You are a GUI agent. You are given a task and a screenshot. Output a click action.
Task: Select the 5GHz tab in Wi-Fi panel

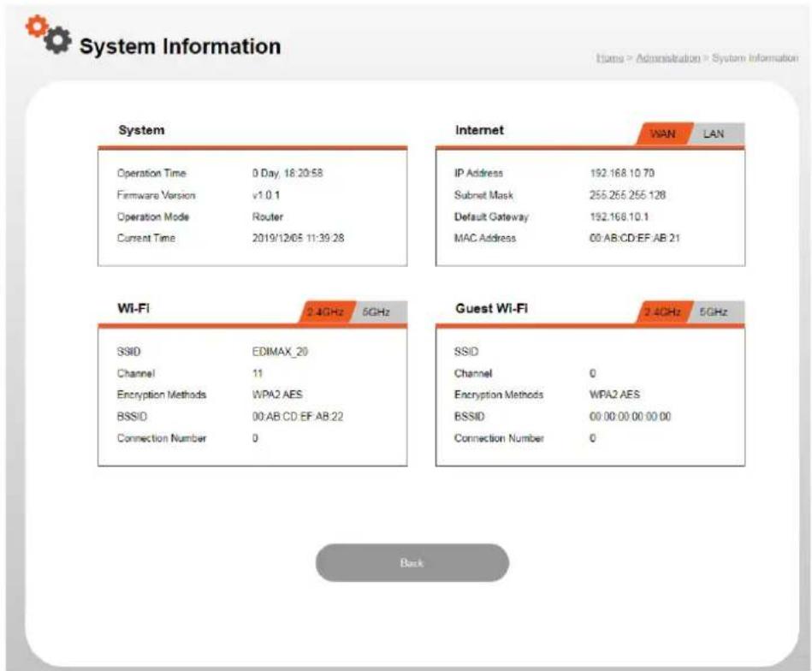click(379, 312)
